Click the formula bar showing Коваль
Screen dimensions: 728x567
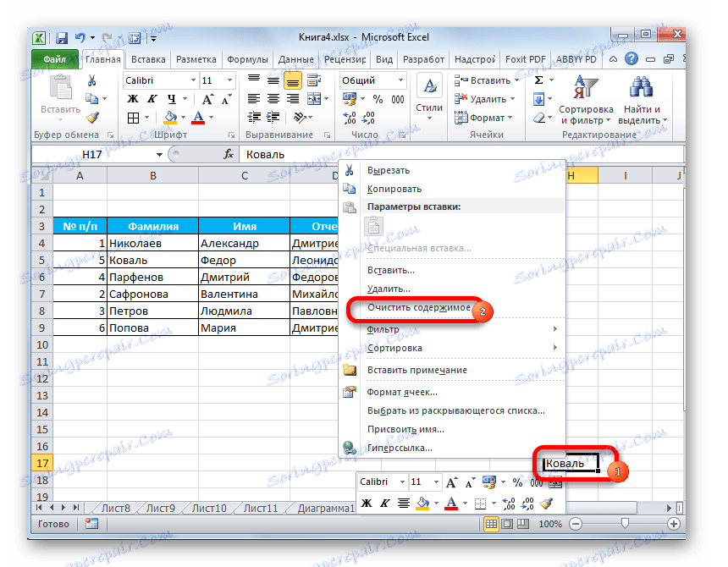(461, 155)
